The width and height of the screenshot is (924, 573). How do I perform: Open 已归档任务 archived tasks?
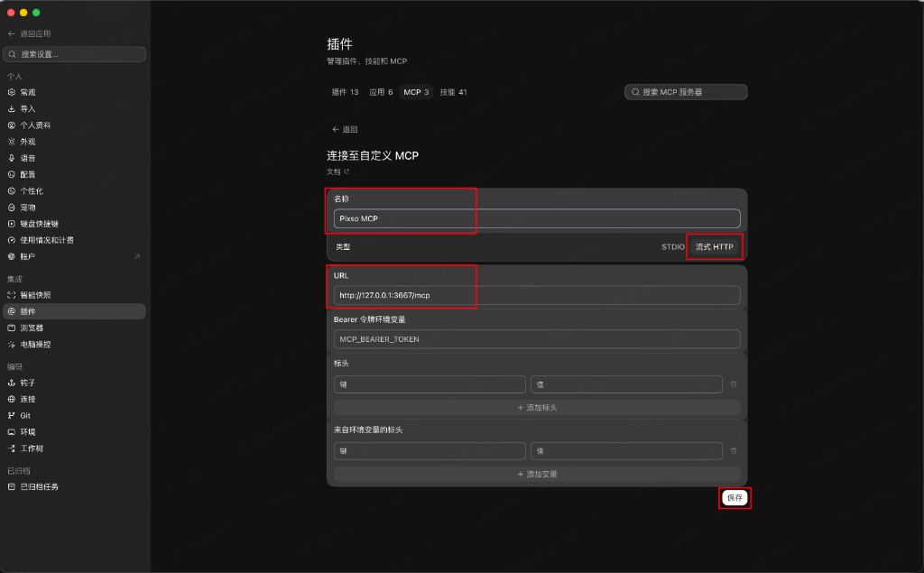[x=74, y=487]
